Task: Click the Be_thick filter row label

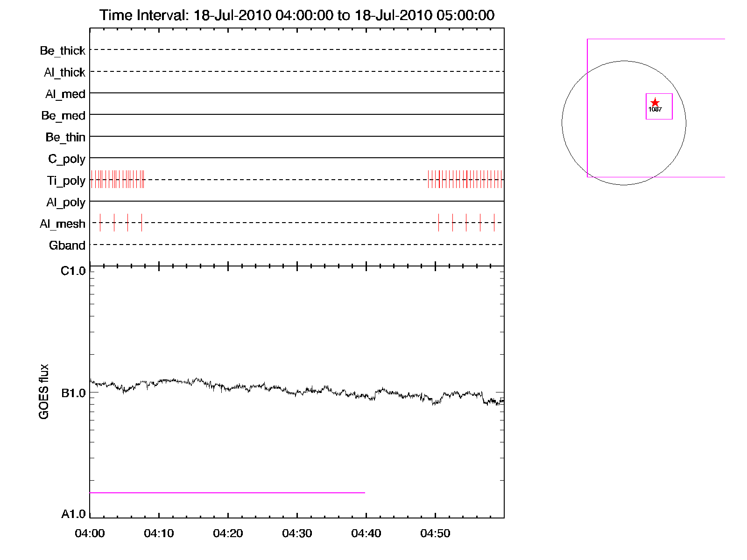Action: [63, 50]
